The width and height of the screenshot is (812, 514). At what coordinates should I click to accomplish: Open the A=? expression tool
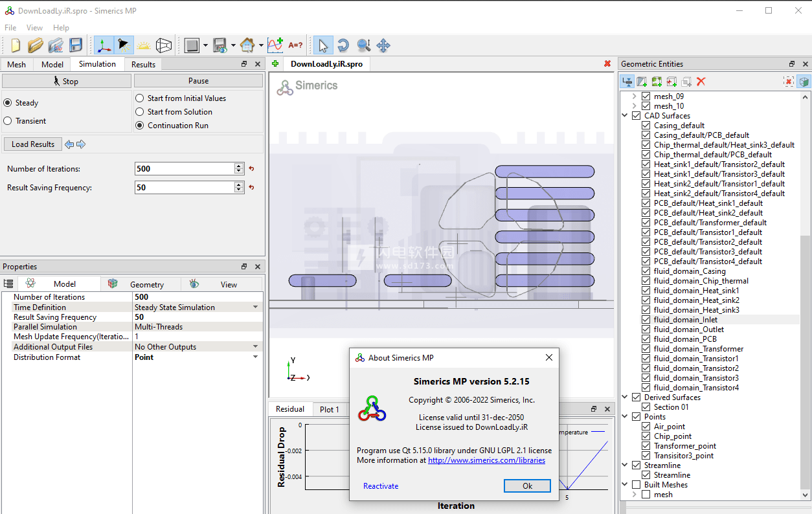coord(295,45)
